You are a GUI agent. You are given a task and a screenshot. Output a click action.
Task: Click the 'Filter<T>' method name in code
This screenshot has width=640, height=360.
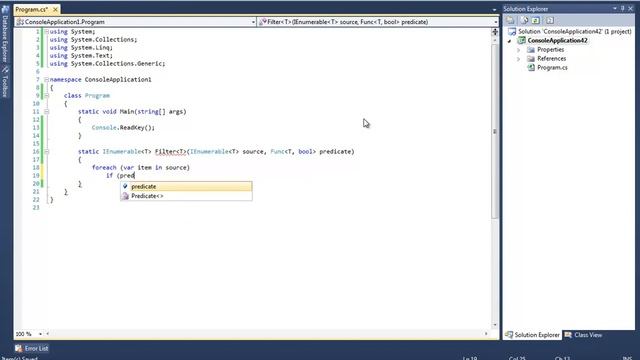[170, 151]
